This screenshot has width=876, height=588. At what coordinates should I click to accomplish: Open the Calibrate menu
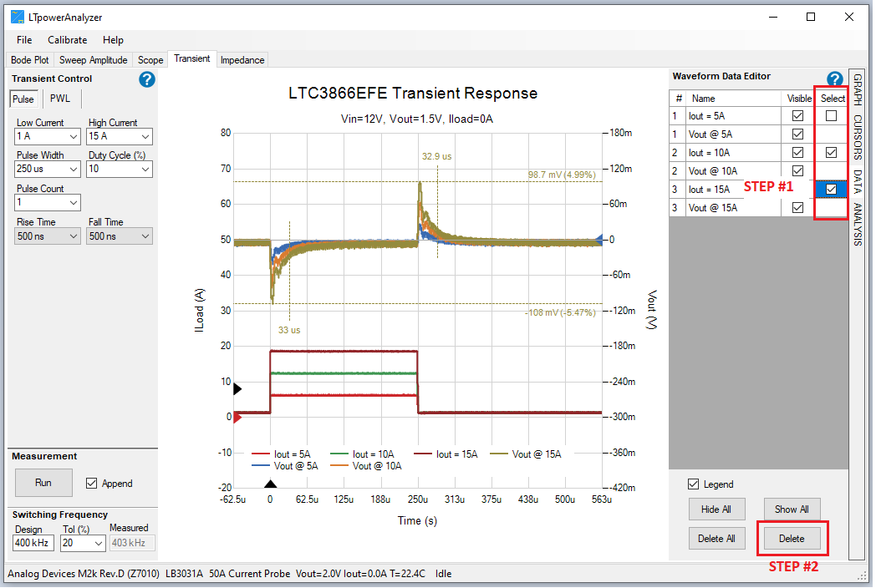(67, 39)
